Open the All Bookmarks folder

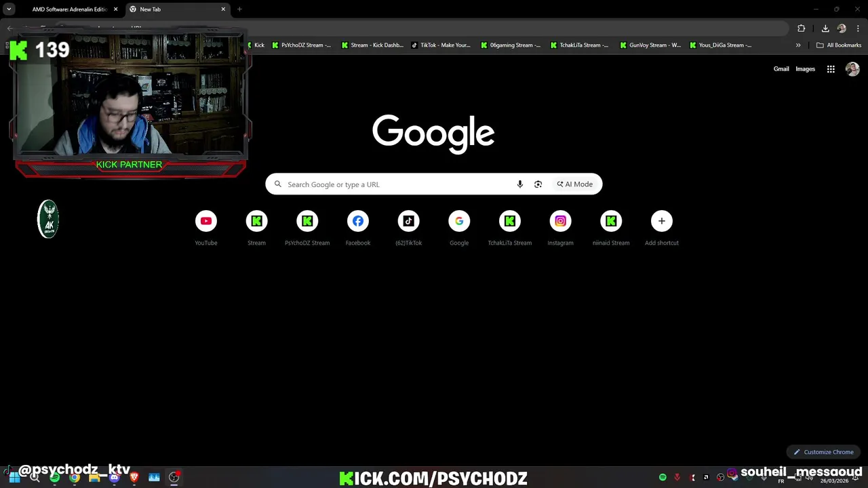click(x=839, y=45)
